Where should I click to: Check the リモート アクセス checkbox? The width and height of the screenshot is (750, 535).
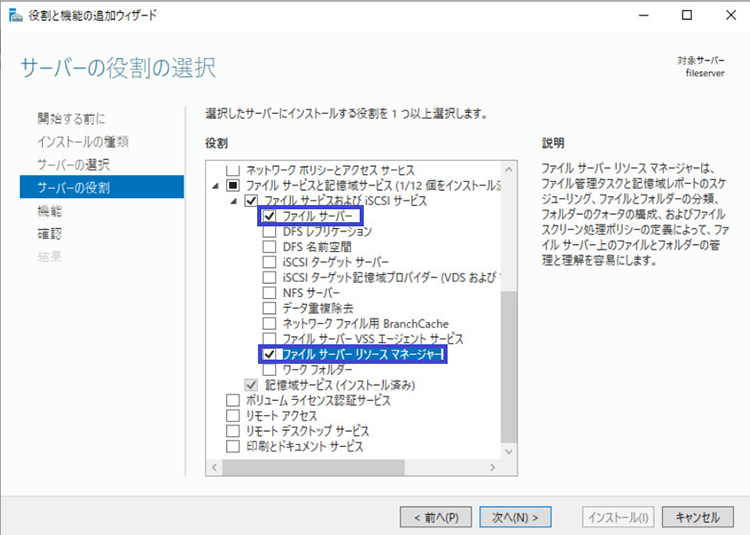(233, 415)
